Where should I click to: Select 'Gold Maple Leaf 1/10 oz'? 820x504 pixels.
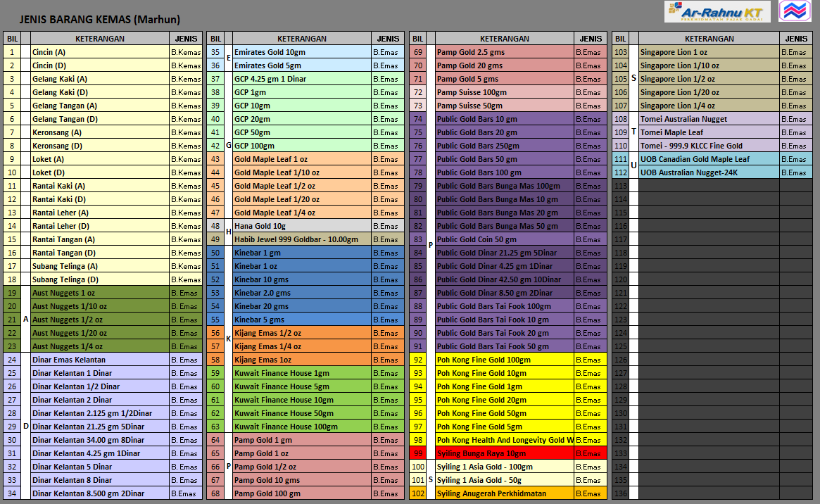302,172
